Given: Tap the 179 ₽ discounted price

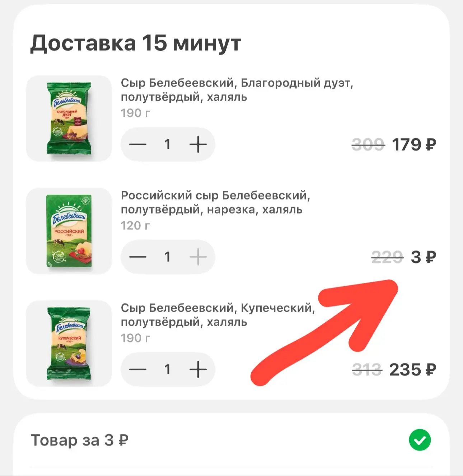Looking at the screenshot, I should [413, 145].
